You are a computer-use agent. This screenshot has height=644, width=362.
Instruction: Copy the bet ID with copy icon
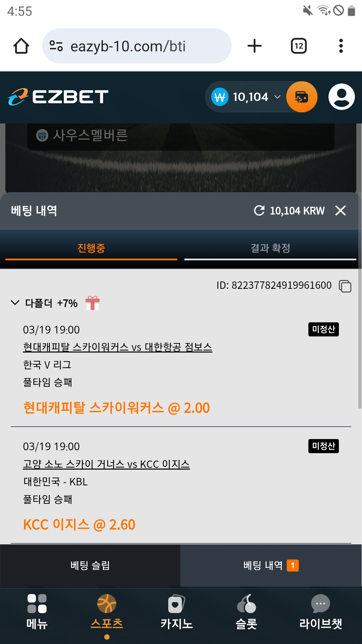coord(345,286)
